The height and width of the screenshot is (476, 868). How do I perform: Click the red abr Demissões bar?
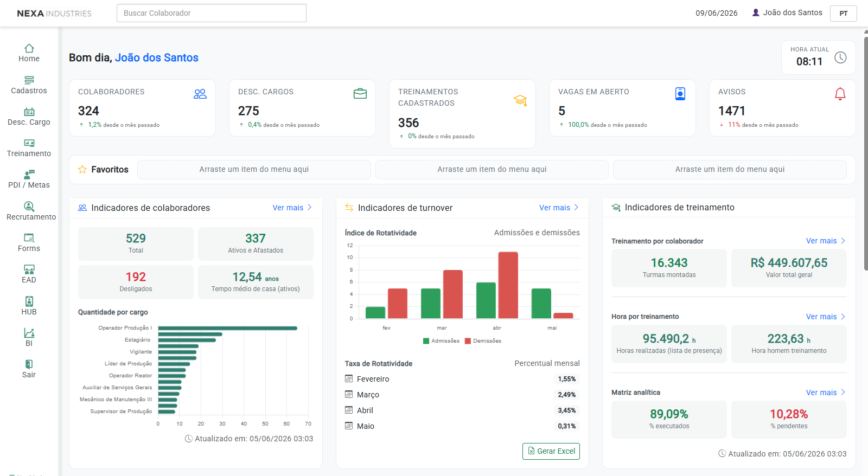[x=508, y=285]
